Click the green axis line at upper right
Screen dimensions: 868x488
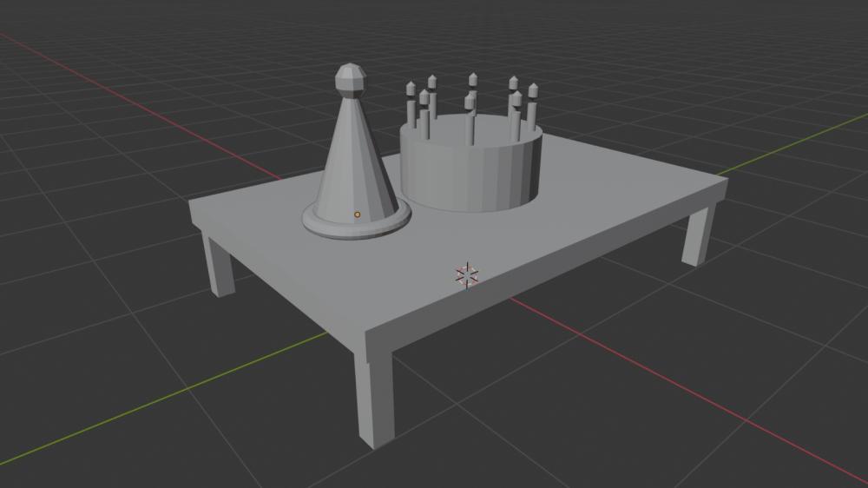(792, 143)
